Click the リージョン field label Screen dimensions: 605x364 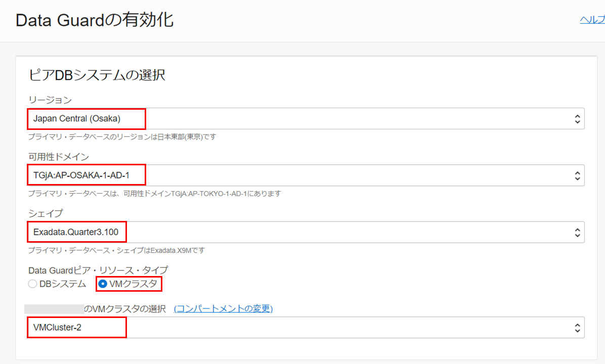[x=50, y=100]
